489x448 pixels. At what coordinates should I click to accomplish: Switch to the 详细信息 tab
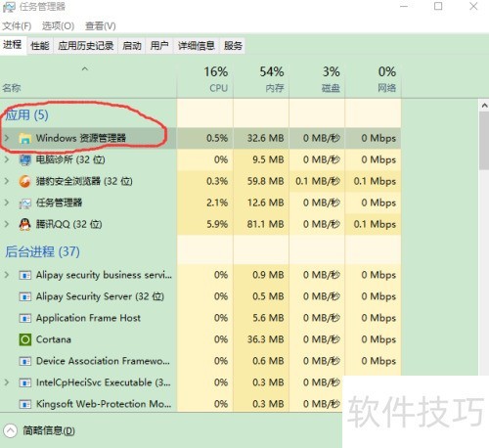[197, 46]
